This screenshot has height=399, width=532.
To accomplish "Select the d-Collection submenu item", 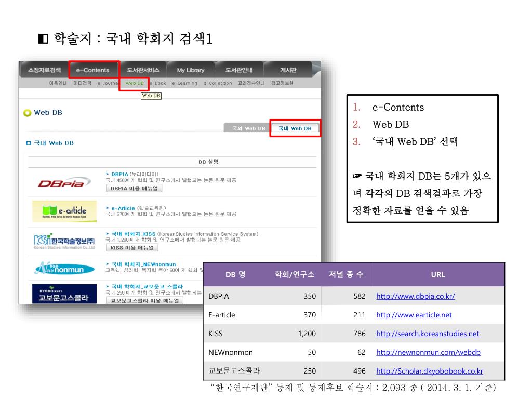I will tap(218, 83).
